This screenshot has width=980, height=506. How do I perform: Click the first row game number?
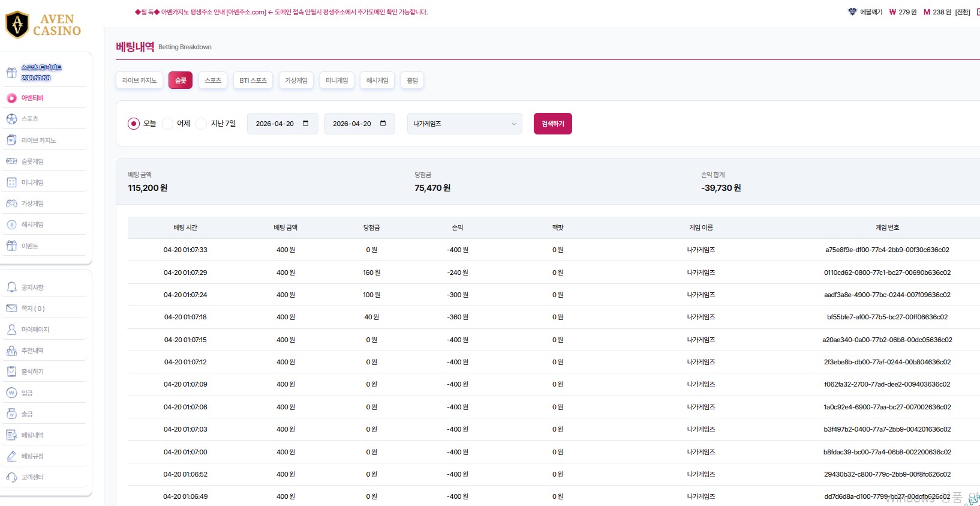point(887,250)
